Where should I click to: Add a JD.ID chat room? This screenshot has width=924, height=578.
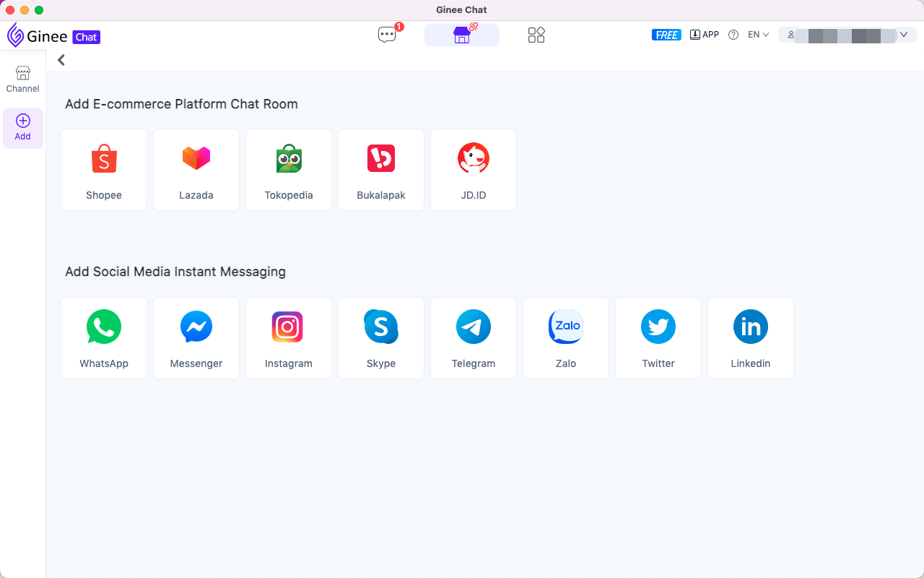474,170
